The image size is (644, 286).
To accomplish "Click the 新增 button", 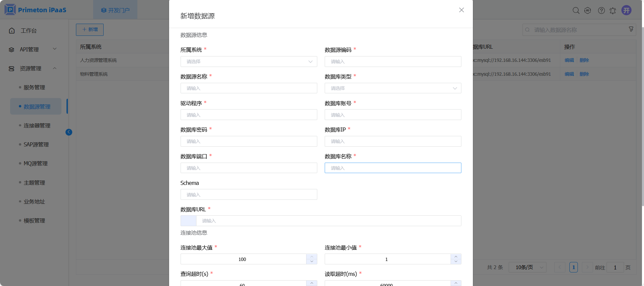I will 90,30.
